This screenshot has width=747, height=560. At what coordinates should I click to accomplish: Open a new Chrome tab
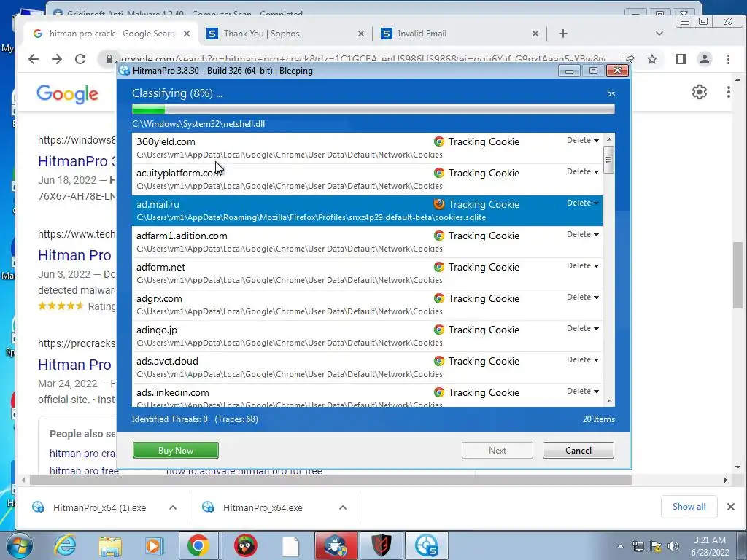pos(563,34)
